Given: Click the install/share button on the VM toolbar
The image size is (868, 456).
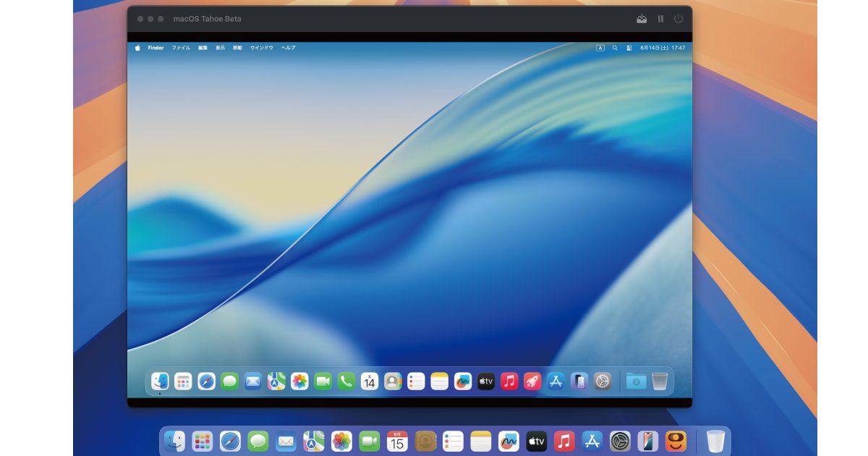Looking at the screenshot, I should click(x=642, y=19).
